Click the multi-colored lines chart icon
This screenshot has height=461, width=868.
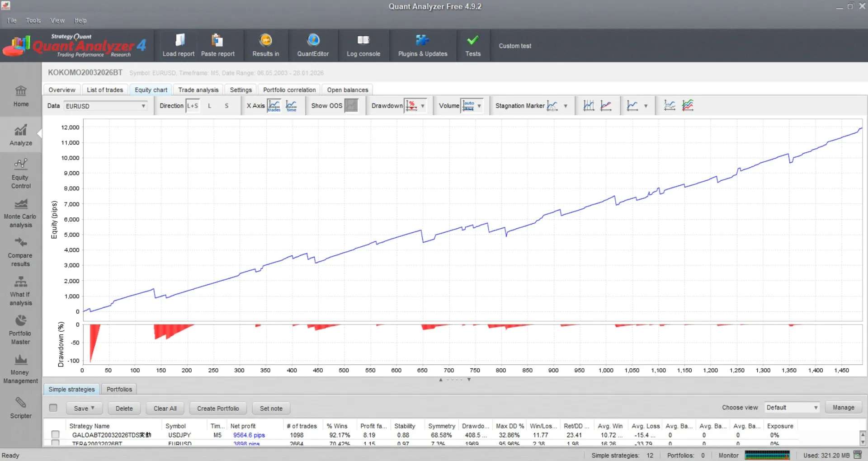(688, 106)
